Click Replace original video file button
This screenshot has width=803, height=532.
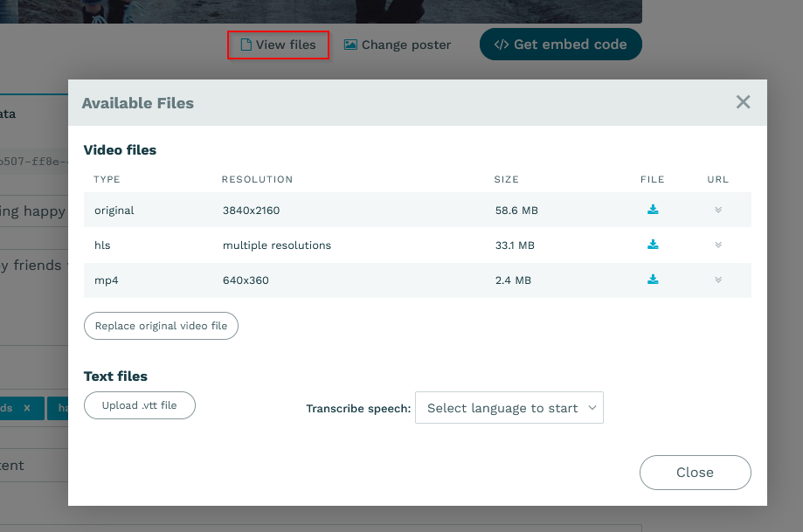pyautogui.click(x=161, y=326)
